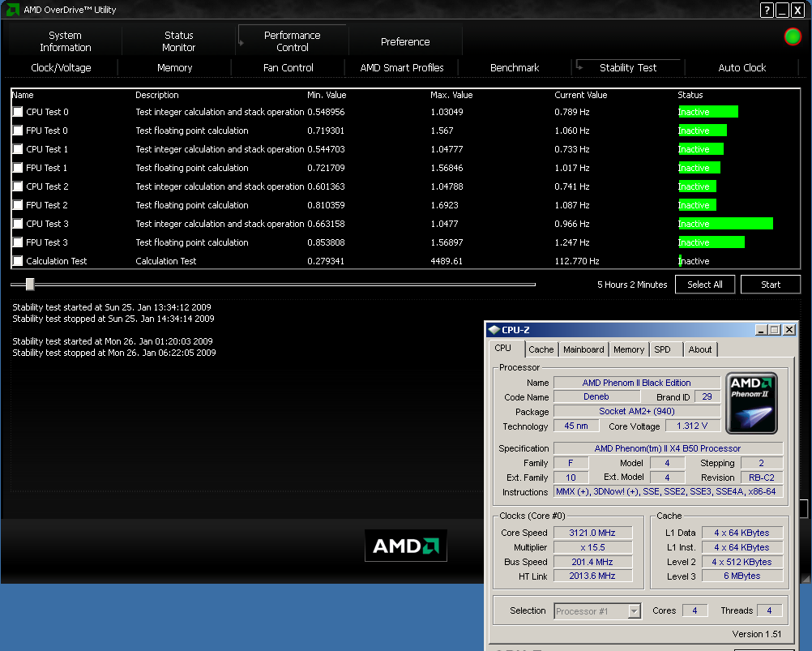812x651 pixels.
Task: Click the Max. Value column header
Action: [x=451, y=95]
